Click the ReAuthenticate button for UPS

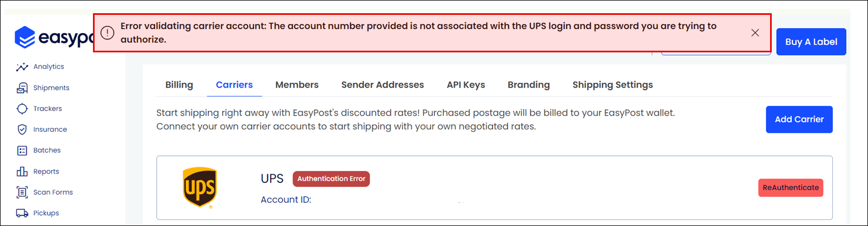click(791, 188)
